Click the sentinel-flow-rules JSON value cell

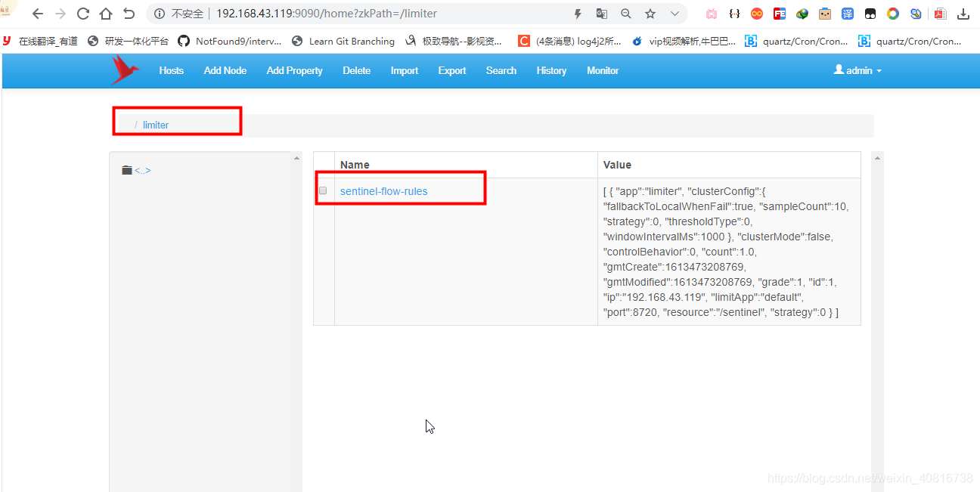click(729, 252)
